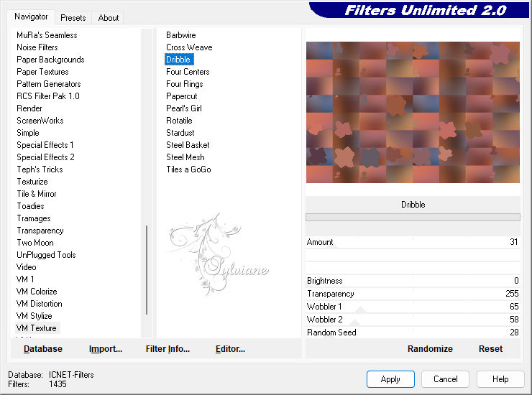Click the category list scrollbar thumb
The width and height of the screenshot is (532, 395).
(x=147, y=270)
